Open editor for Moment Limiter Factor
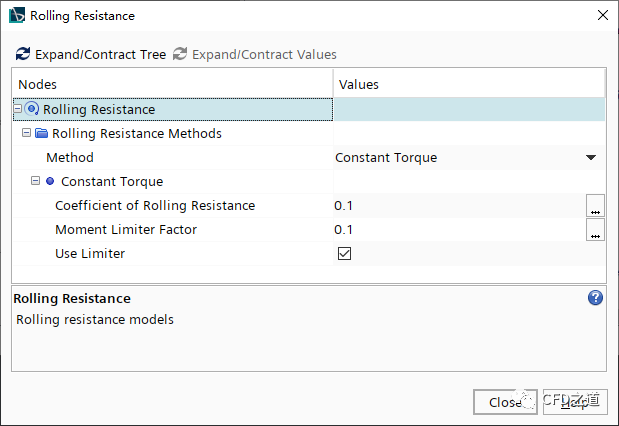619x426 pixels. pyautogui.click(x=595, y=230)
